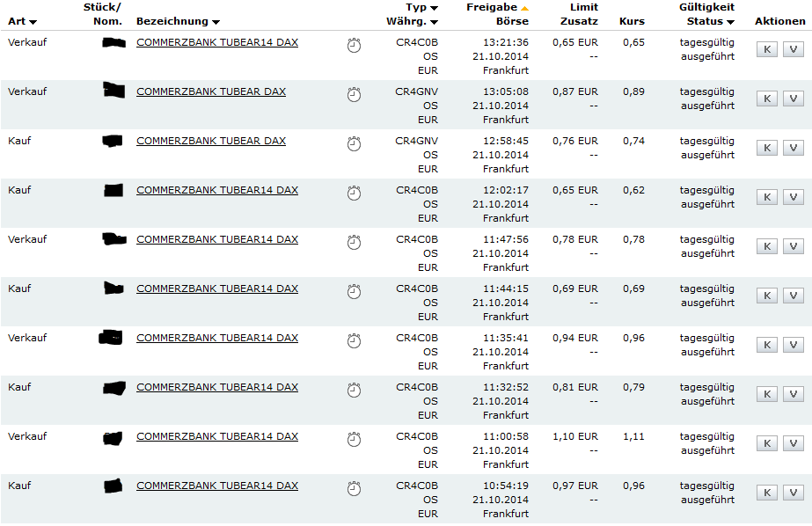This screenshot has height=526, width=812.
Task: Click the 0,81 EUR limit value
Action: pos(574,387)
